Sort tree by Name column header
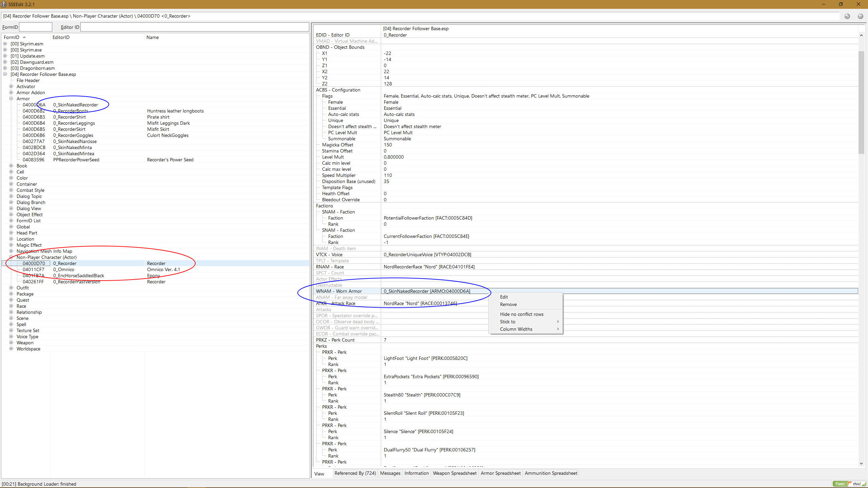Screen dimensions: 868x488 point(226,37)
